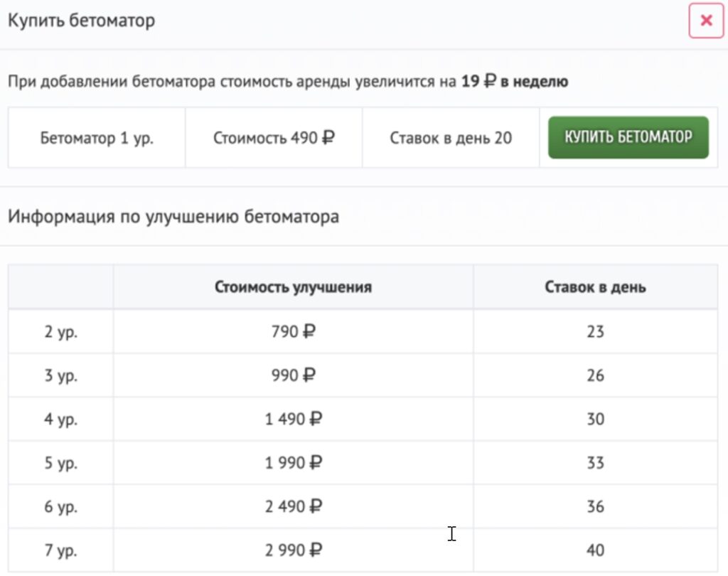The height and width of the screenshot is (576, 728).
Task: Close the Купить бетоматор dialog
Action: pyautogui.click(x=706, y=21)
